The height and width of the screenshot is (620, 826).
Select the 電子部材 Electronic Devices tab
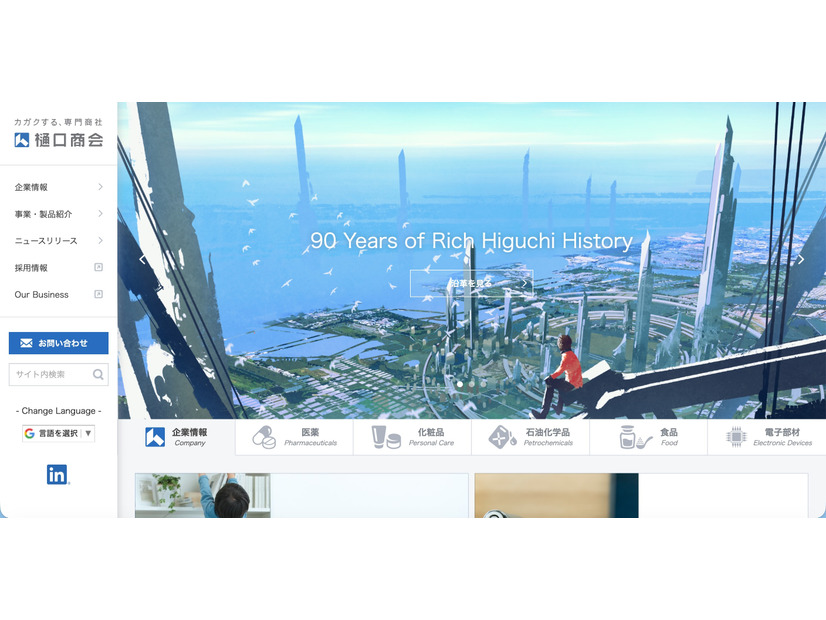766,437
